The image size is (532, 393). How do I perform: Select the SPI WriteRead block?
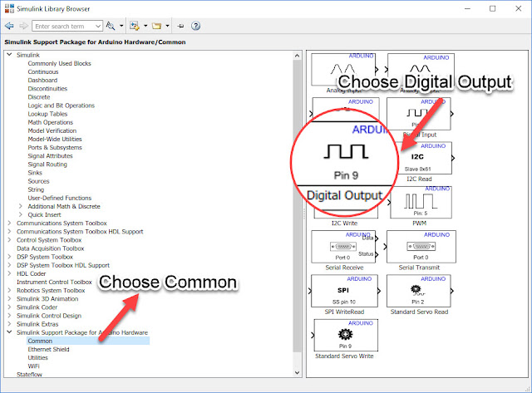[344, 291]
